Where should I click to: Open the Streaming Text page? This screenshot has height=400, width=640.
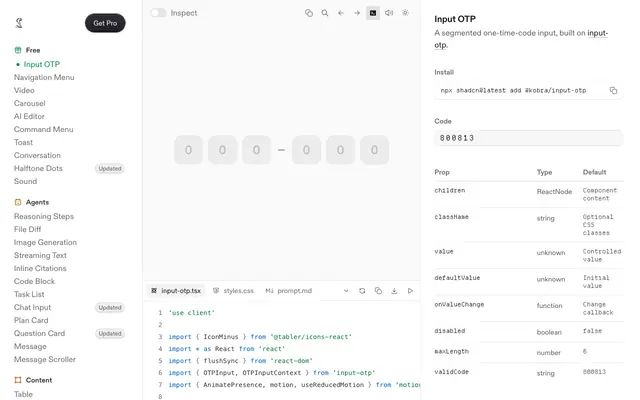pos(40,256)
